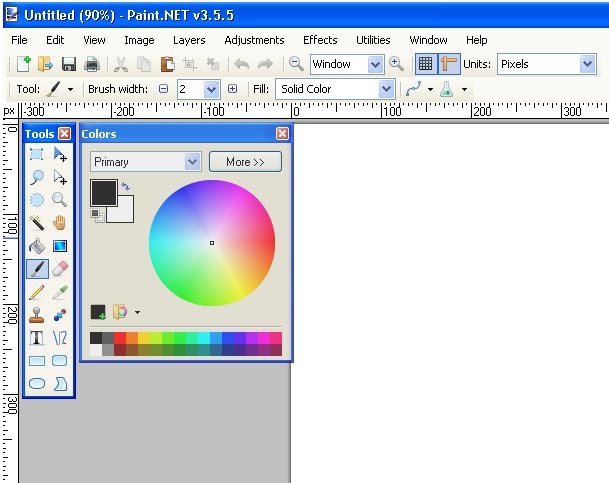Image resolution: width=609 pixels, height=483 pixels.
Task: Close the Colors panel
Action: tap(282, 134)
